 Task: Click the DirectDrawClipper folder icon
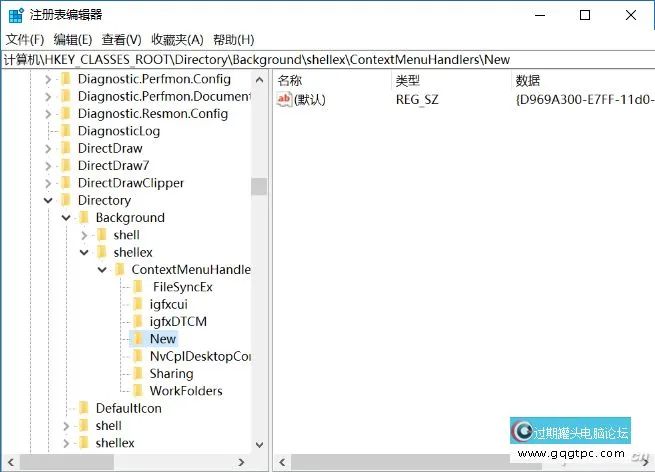click(x=66, y=183)
